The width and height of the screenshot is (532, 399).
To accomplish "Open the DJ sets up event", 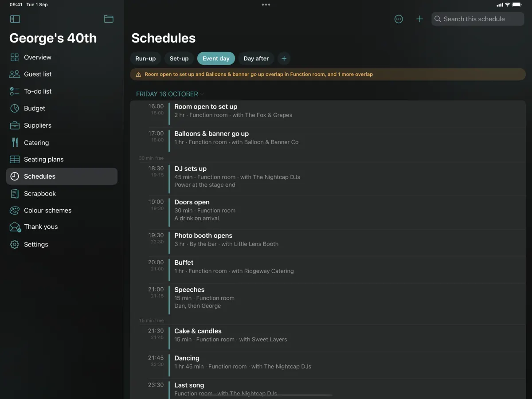I will (x=328, y=179).
